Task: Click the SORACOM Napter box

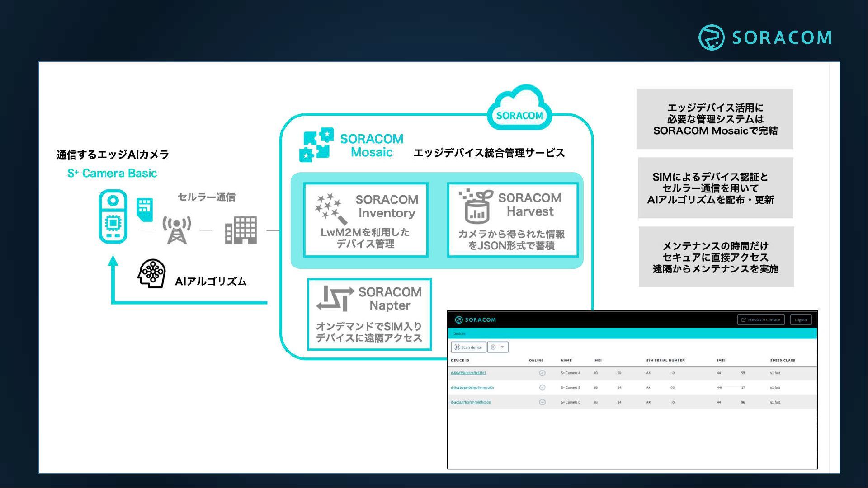Action: [x=369, y=314]
